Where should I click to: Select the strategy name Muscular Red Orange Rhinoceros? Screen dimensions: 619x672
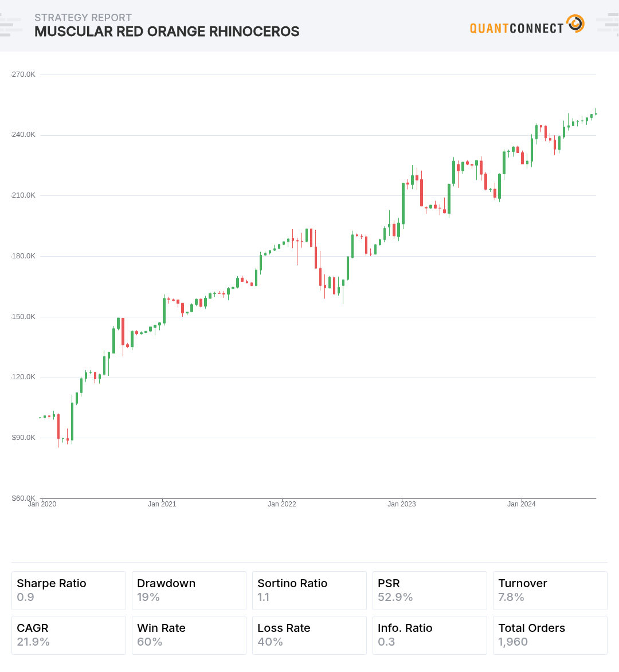pyautogui.click(x=167, y=32)
